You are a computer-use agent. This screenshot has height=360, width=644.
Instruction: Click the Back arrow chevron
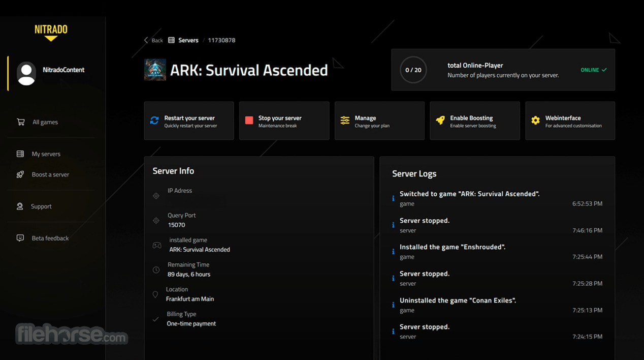tap(146, 40)
